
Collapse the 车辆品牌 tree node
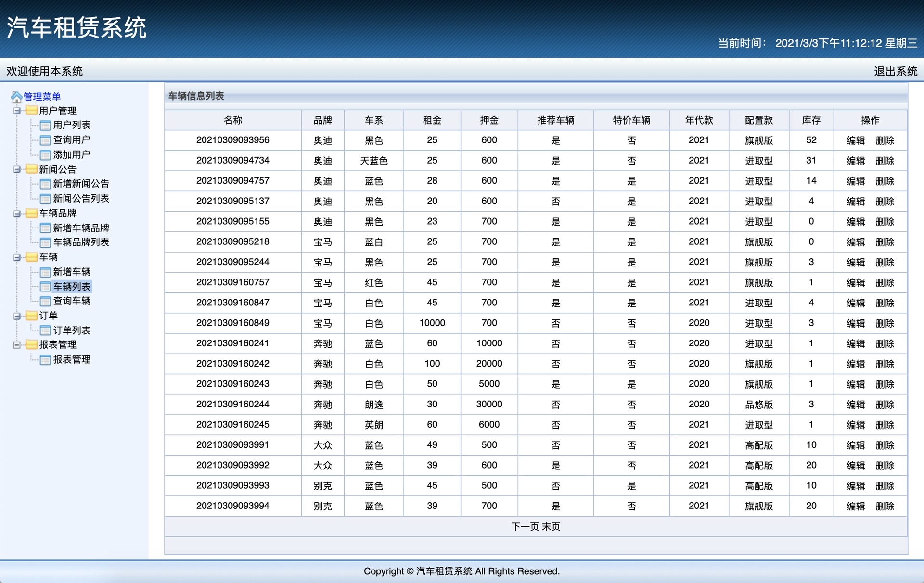[17, 214]
